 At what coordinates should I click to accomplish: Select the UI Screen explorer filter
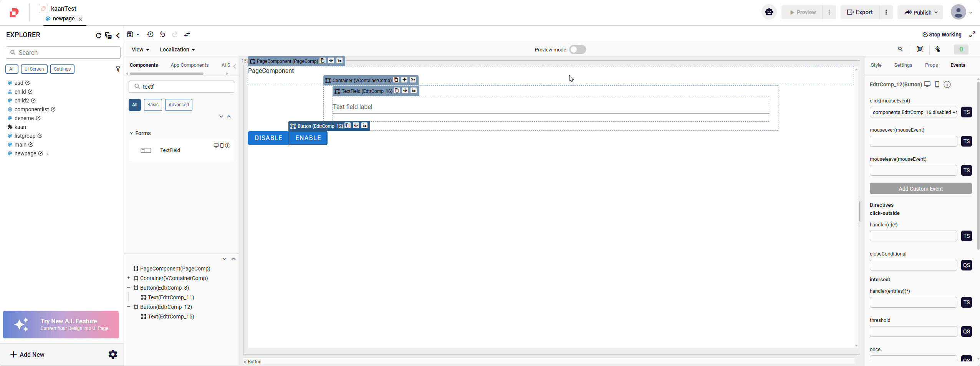coord(34,69)
